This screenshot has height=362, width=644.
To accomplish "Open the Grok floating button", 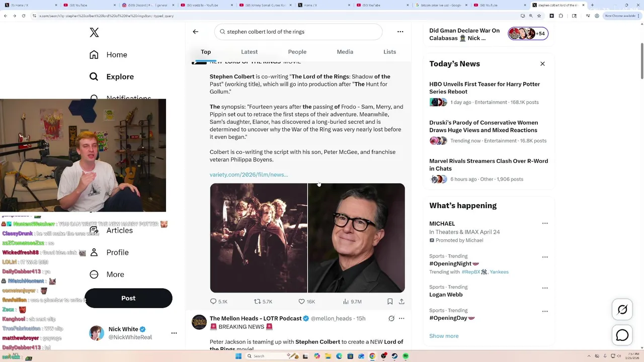I will point(622,310).
